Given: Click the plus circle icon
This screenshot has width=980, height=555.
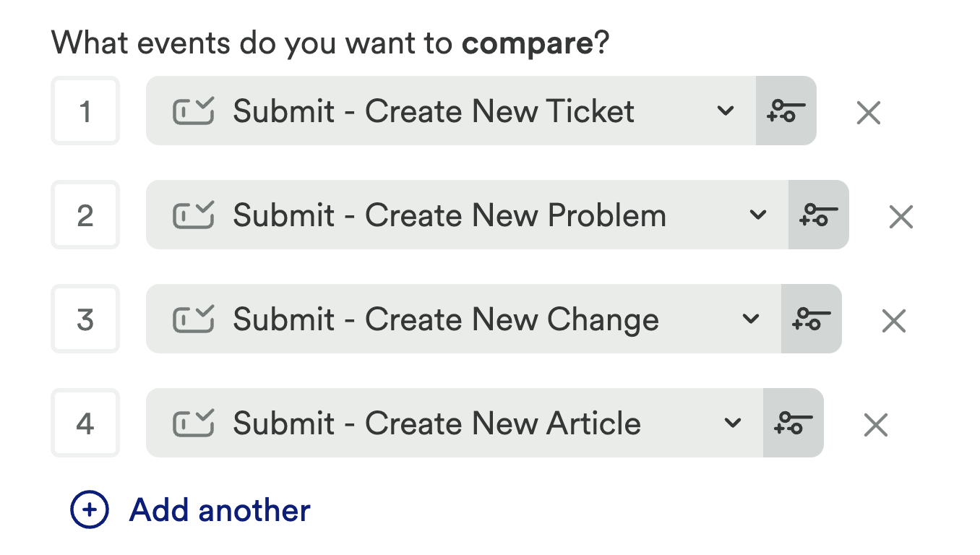Looking at the screenshot, I should 90,510.
